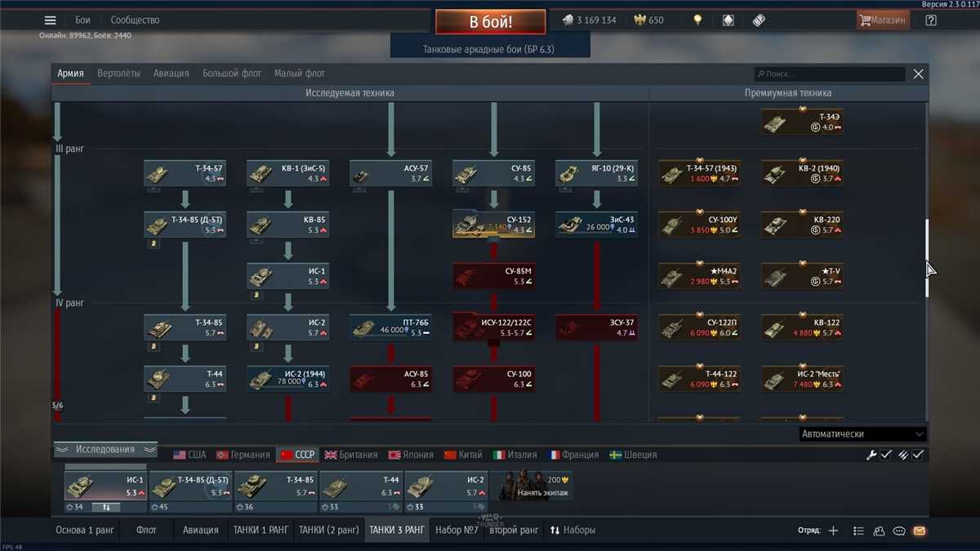Open the Сообщество menu

135,20
